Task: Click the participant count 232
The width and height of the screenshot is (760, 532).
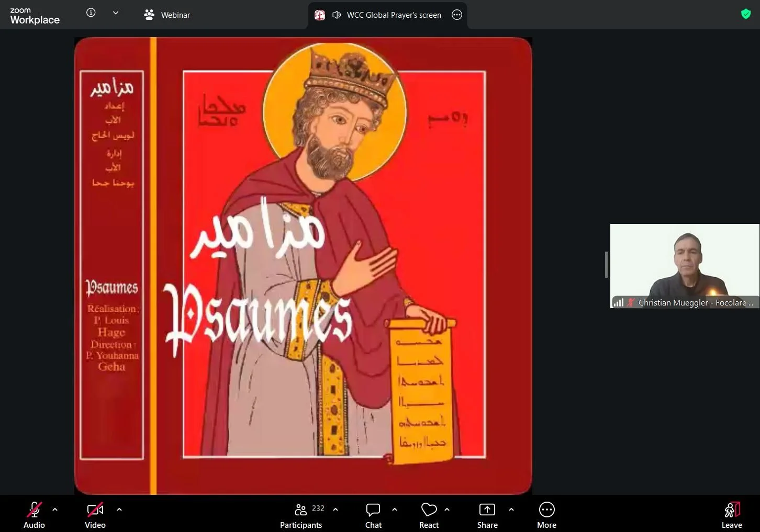Action: 318,508
